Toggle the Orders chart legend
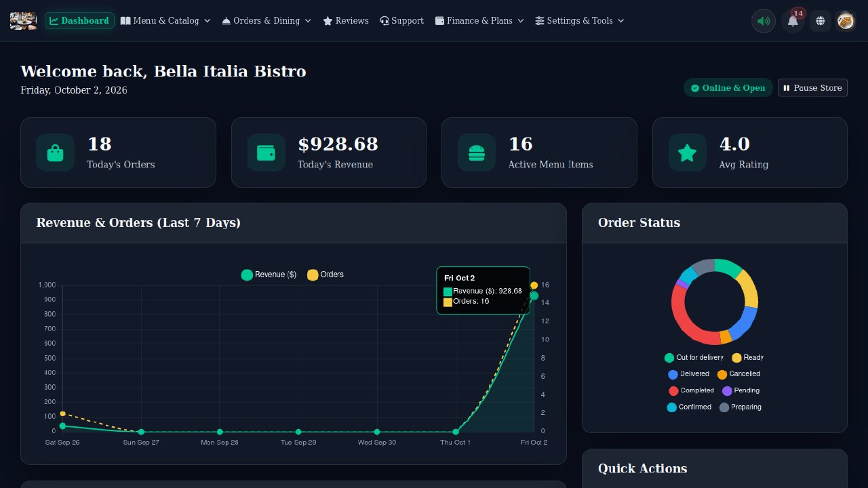 coord(325,274)
